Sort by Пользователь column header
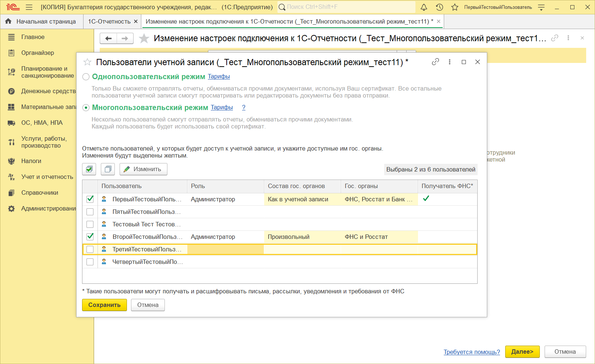The height and width of the screenshot is (364, 595). click(x=142, y=186)
